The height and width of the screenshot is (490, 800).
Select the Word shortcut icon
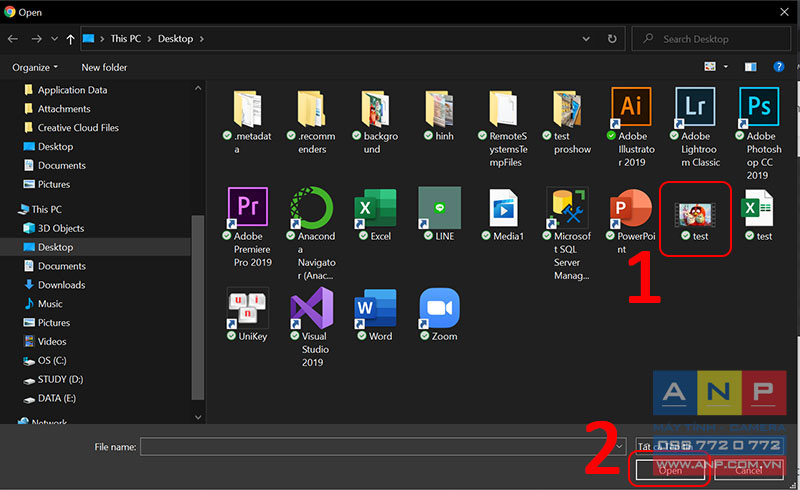pos(376,314)
